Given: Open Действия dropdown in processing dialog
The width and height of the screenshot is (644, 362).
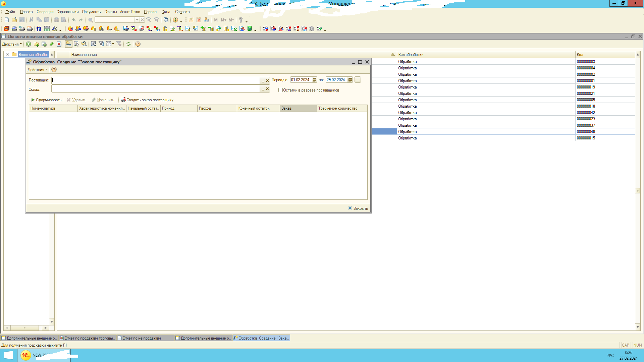Looking at the screenshot, I should 37,69.
